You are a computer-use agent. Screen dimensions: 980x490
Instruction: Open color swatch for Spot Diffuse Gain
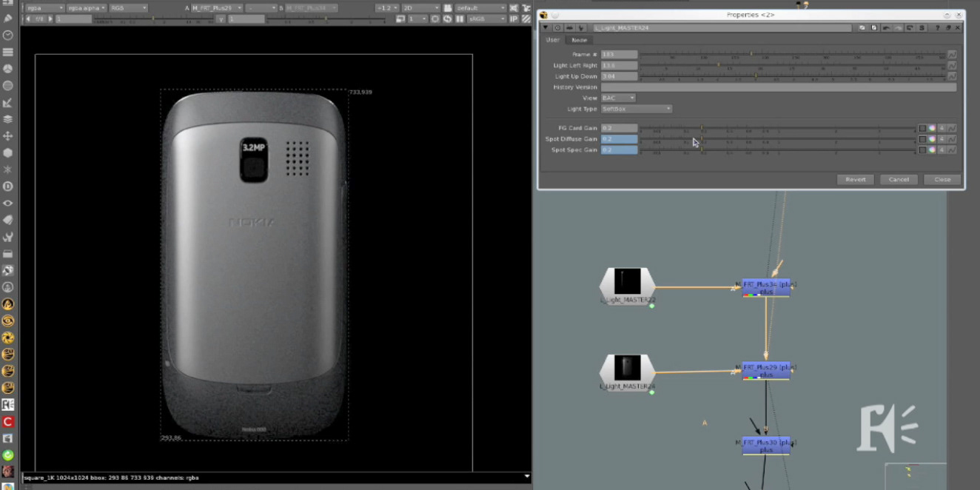point(922,139)
